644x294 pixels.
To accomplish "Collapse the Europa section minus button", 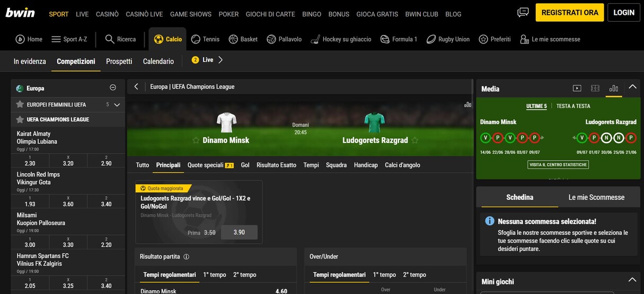I will 113,88.
